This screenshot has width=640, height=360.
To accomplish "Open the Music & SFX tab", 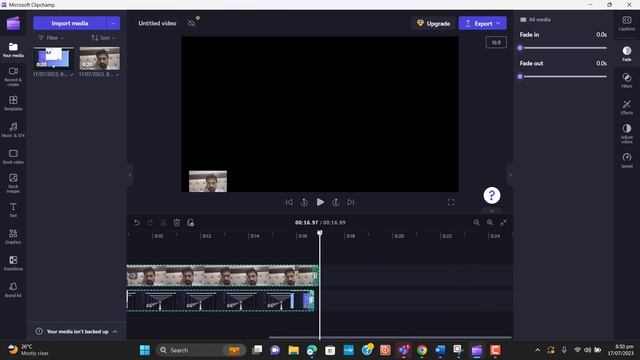I will (x=13, y=130).
